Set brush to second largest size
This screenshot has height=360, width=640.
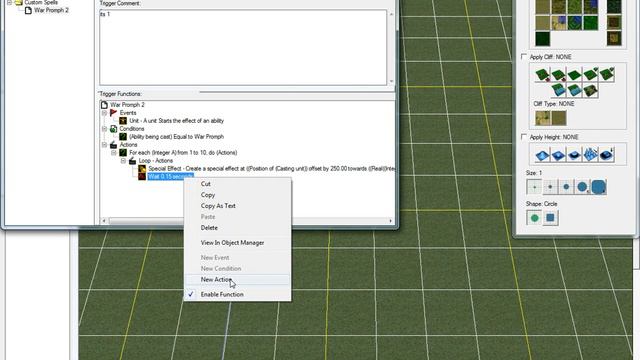click(582, 187)
